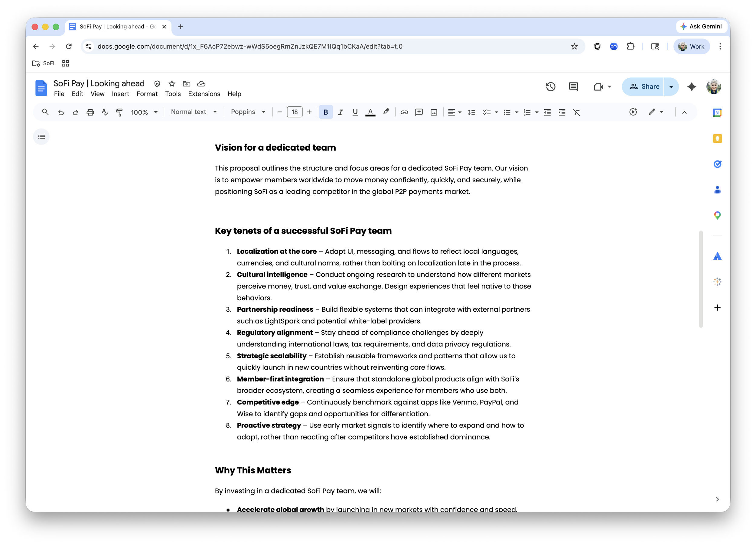Insert link using the toolbar icon
Screen dimensions: 756x546
pyautogui.click(x=404, y=112)
